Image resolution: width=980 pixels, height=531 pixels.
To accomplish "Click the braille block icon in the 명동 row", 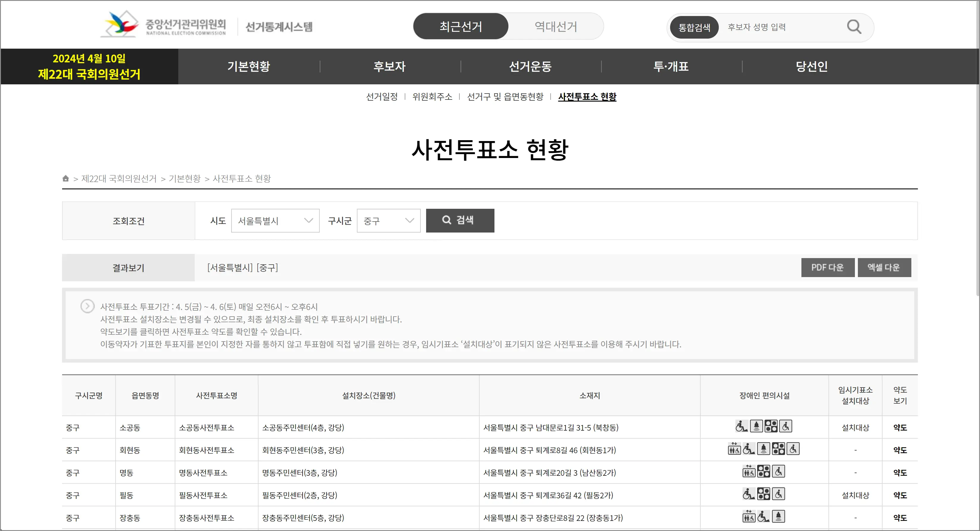I will click(764, 472).
